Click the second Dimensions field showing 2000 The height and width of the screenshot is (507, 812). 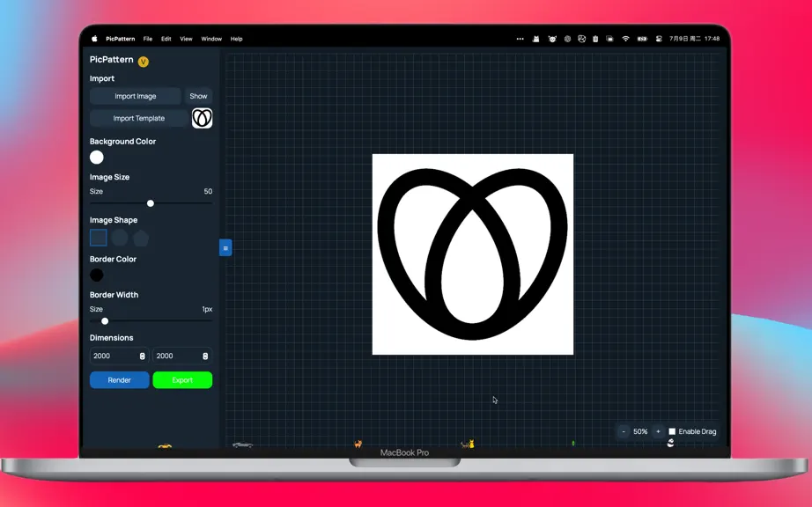[x=182, y=356]
